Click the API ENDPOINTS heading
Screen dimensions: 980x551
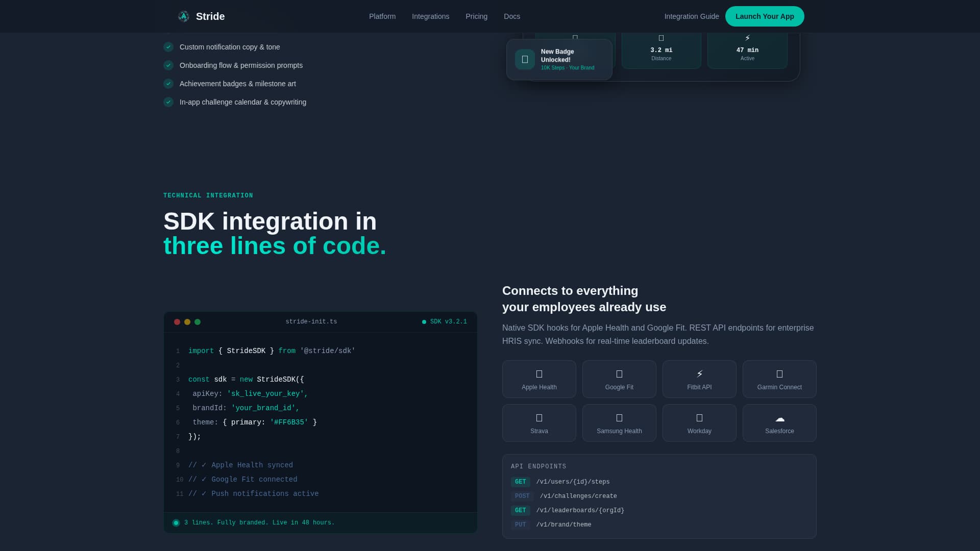[x=538, y=467]
